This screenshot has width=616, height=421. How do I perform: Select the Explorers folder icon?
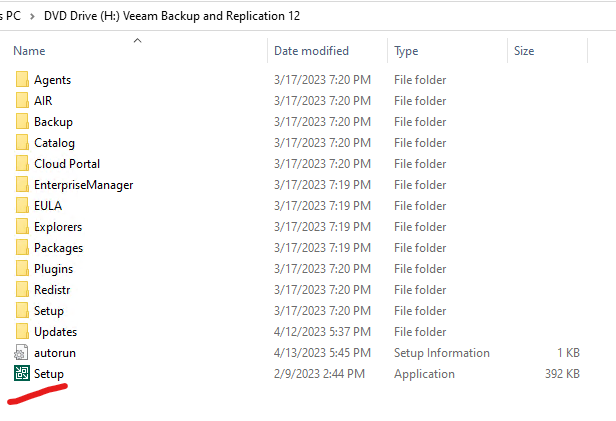coord(22,227)
